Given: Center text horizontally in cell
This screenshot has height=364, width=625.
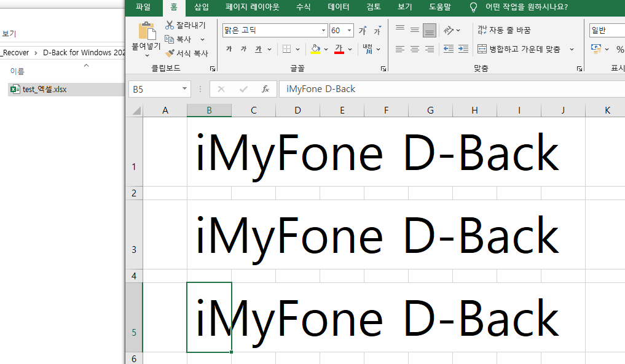Looking at the screenshot, I should click(x=415, y=49).
